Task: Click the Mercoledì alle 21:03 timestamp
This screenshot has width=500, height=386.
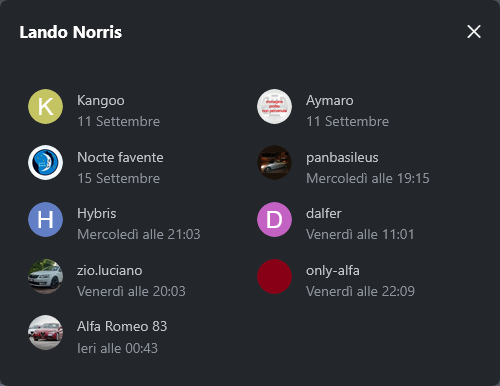Action: pos(139,234)
